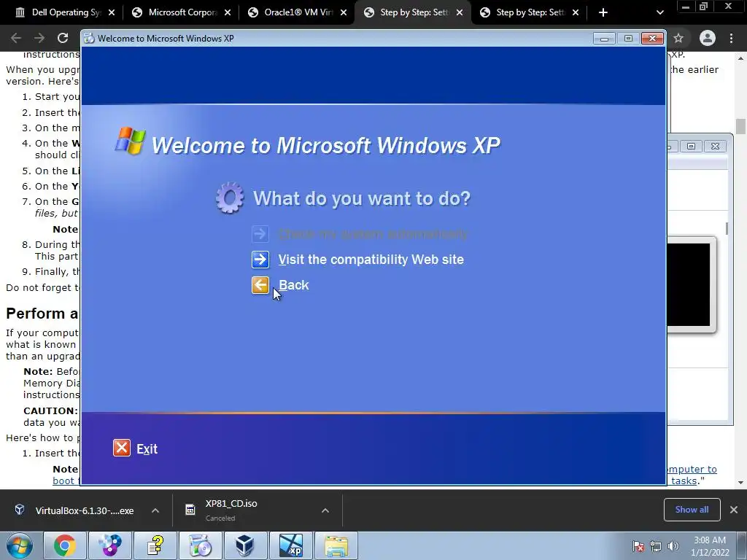747x560 pixels.
Task: Bookmark this page with star icon
Action: coord(678,38)
